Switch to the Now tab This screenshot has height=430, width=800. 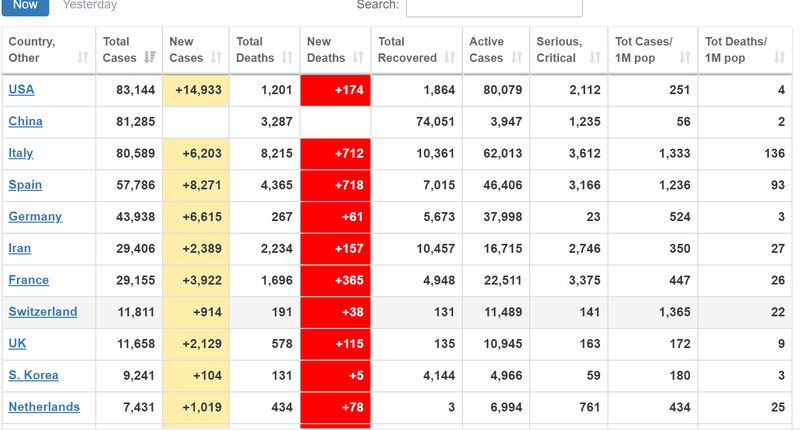(26, 5)
